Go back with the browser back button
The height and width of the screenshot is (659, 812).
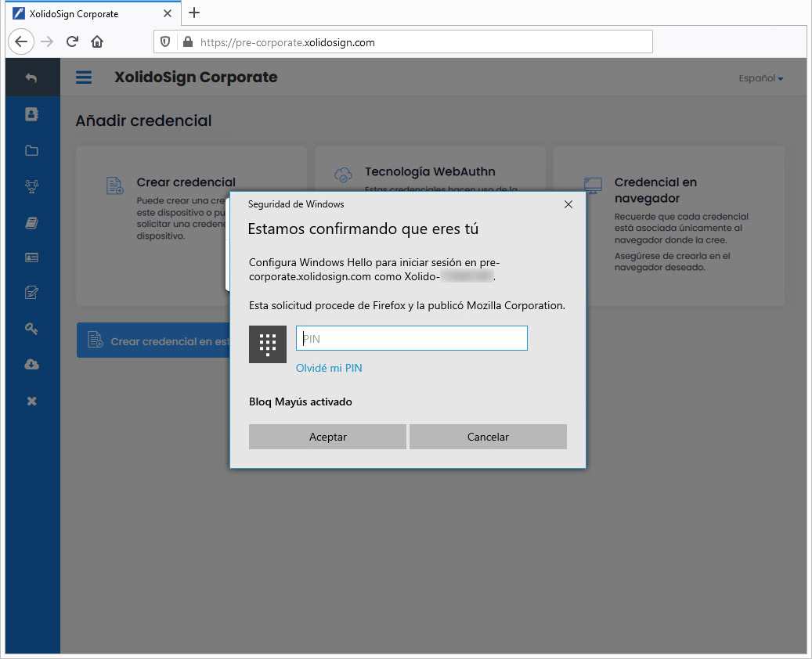pos(21,41)
